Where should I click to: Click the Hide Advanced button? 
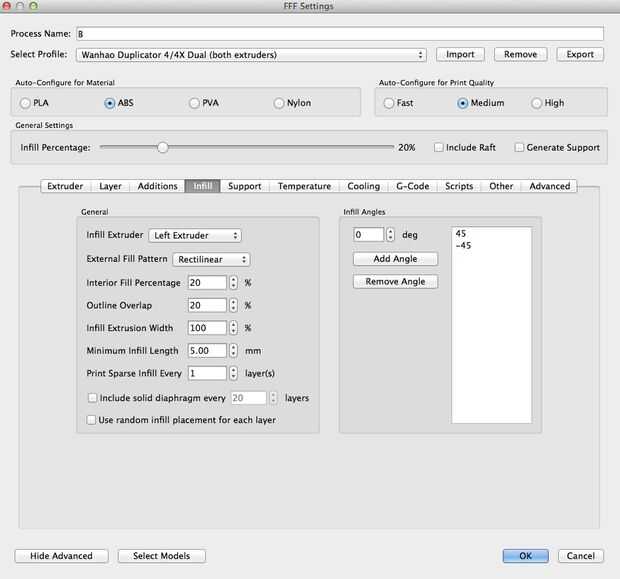61,556
